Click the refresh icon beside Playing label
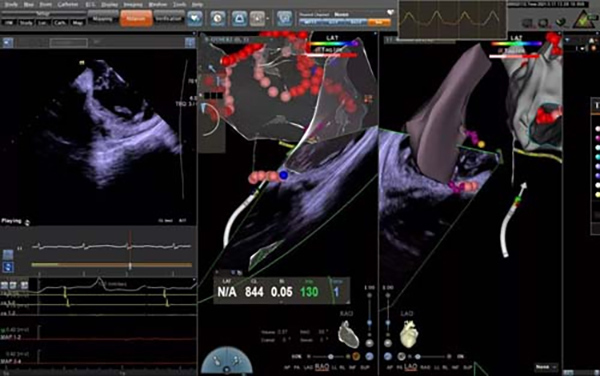The width and height of the screenshot is (600, 376). [x=27, y=222]
